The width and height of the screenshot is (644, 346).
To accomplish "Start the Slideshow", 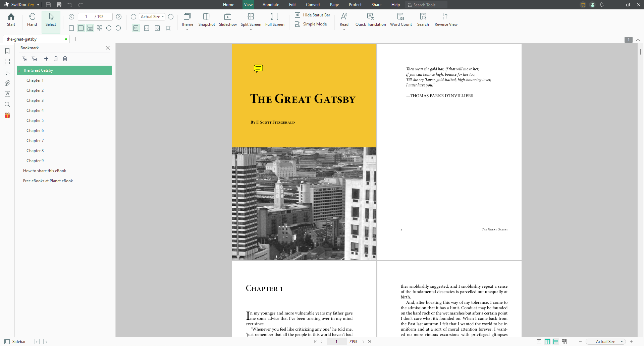I will pyautogui.click(x=228, y=20).
